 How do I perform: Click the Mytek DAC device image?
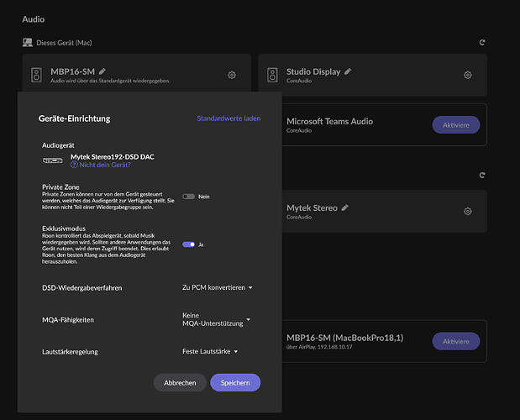52,160
